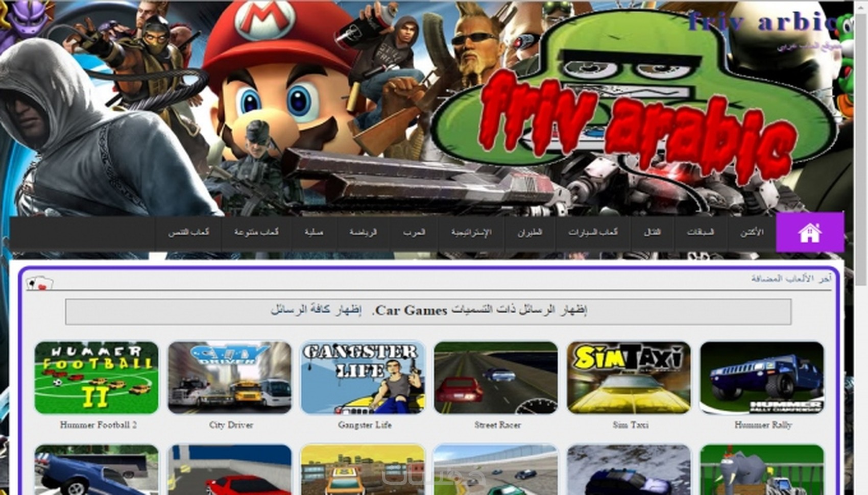This screenshot has height=495, width=868.
Task: Open the Hummer Football 2 game thumbnail
Action: point(97,378)
